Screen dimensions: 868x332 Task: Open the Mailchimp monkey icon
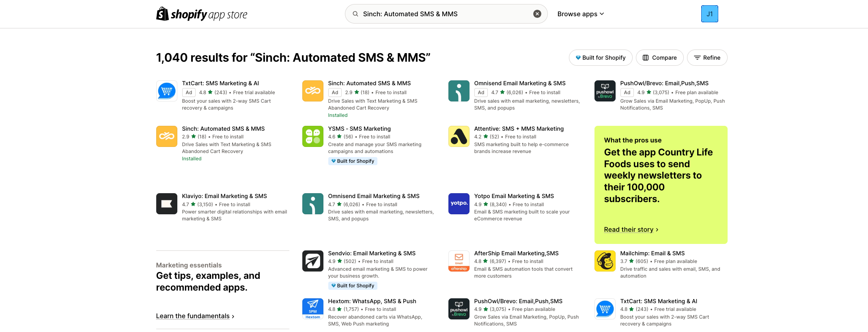tap(605, 261)
